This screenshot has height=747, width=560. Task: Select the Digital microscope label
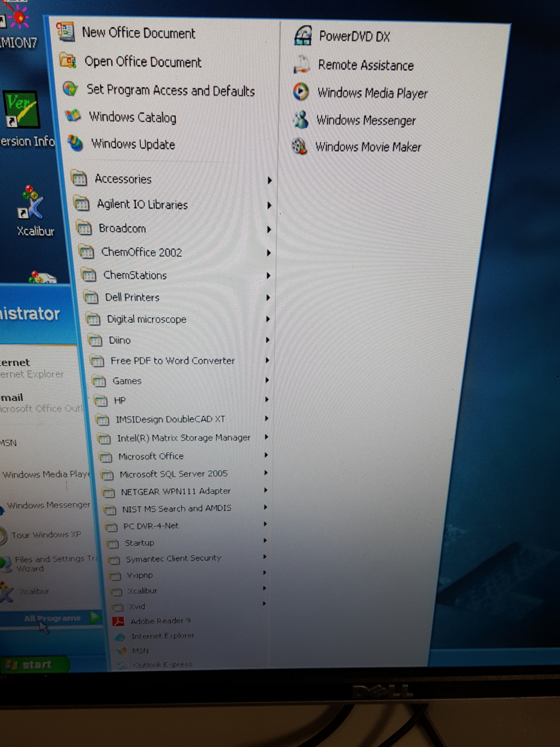(x=146, y=319)
